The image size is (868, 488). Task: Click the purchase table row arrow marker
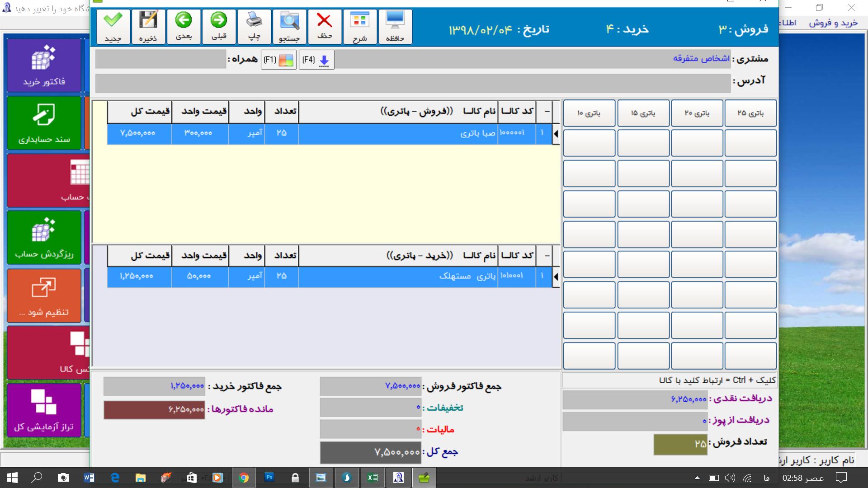556,277
